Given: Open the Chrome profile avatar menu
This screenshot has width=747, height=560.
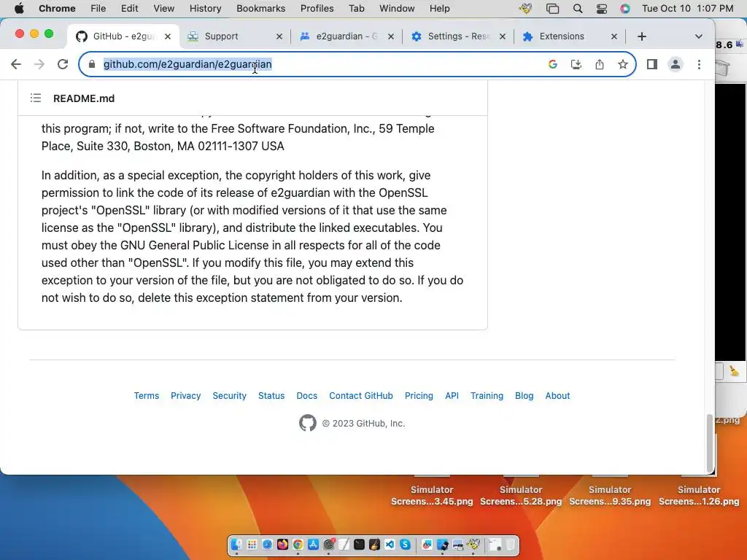Looking at the screenshot, I should pos(675,64).
